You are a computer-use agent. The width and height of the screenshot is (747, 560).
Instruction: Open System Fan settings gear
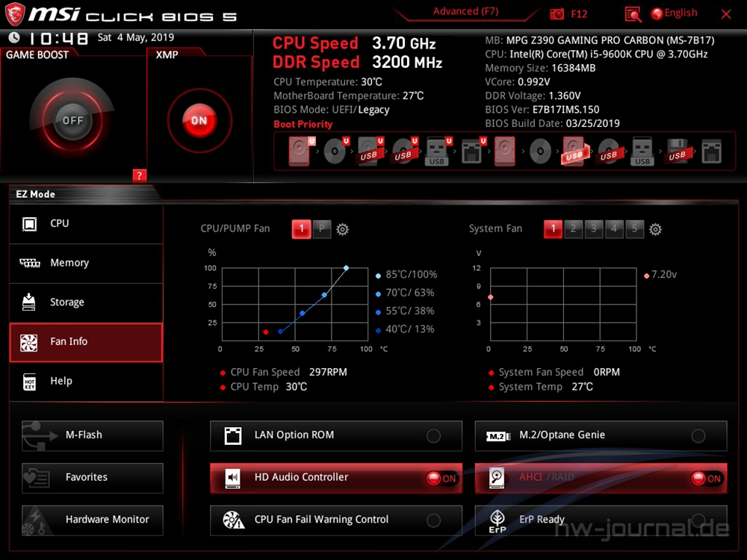point(655,229)
